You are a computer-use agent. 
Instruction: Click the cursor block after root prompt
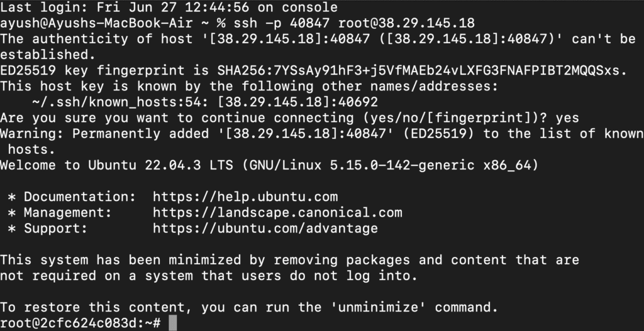tap(173, 323)
